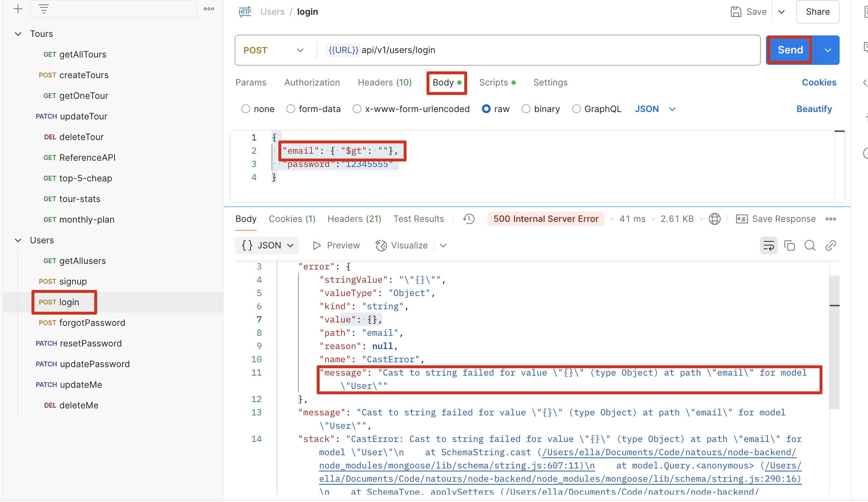Copy response using the copy icon

(789, 245)
